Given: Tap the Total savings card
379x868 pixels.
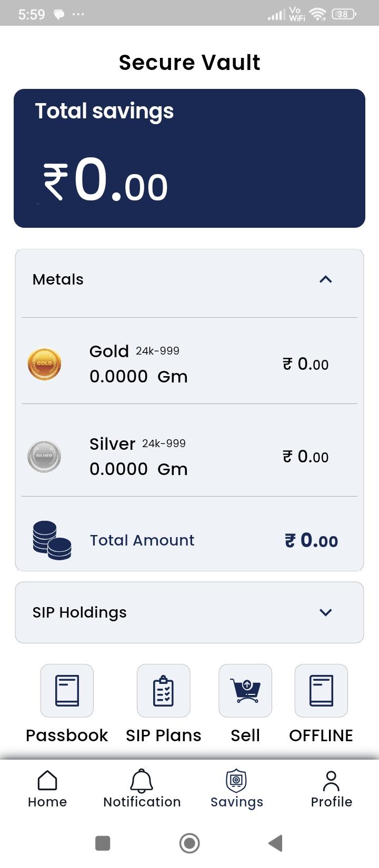Looking at the screenshot, I should click(x=189, y=158).
